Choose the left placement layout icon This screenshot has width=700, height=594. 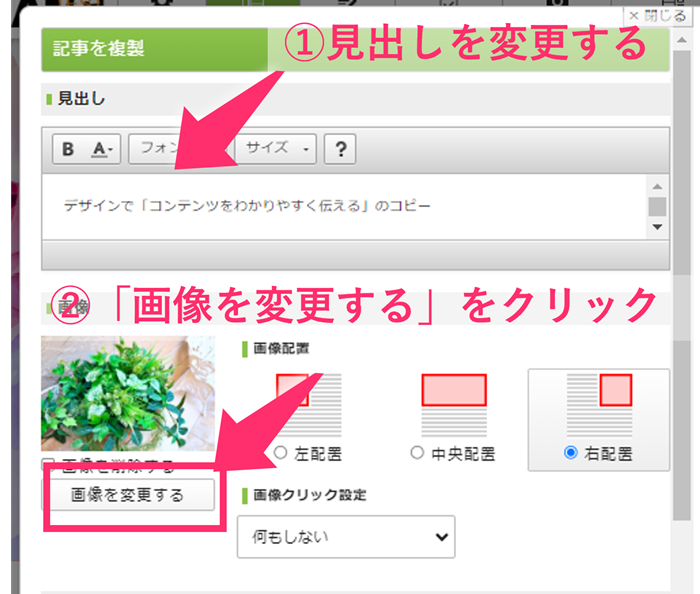[x=309, y=405]
